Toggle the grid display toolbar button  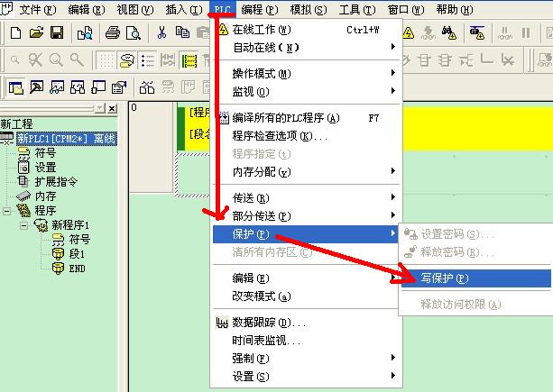[x=108, y=60]
